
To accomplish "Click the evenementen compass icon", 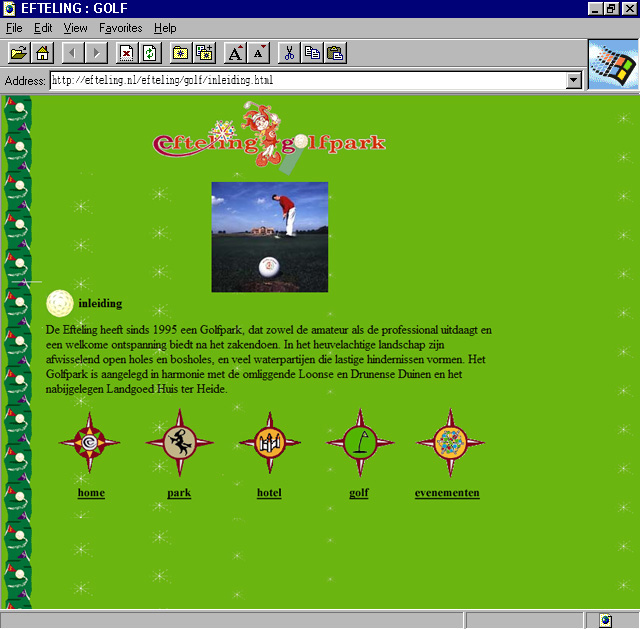I will [450, 442].
